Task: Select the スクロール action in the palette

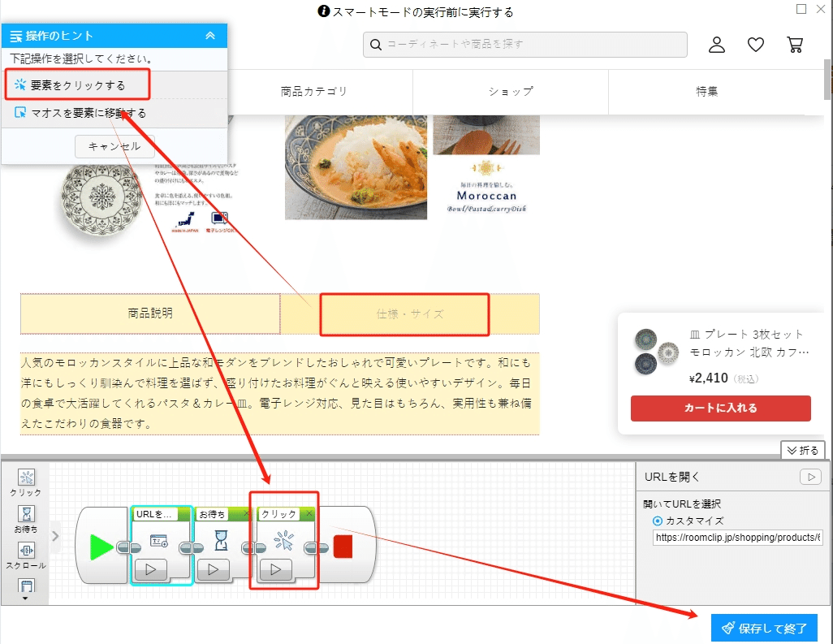Action: 26,555
